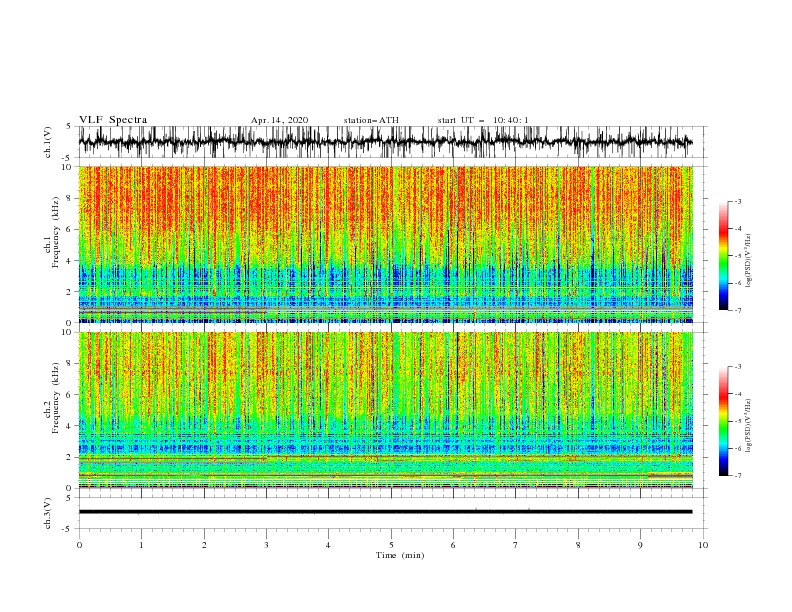Click the ch.1 colorbar 'log(PSD)(V²/Hz)' label
The width and height of the screenshot is (792, 612).
point(749,261)
